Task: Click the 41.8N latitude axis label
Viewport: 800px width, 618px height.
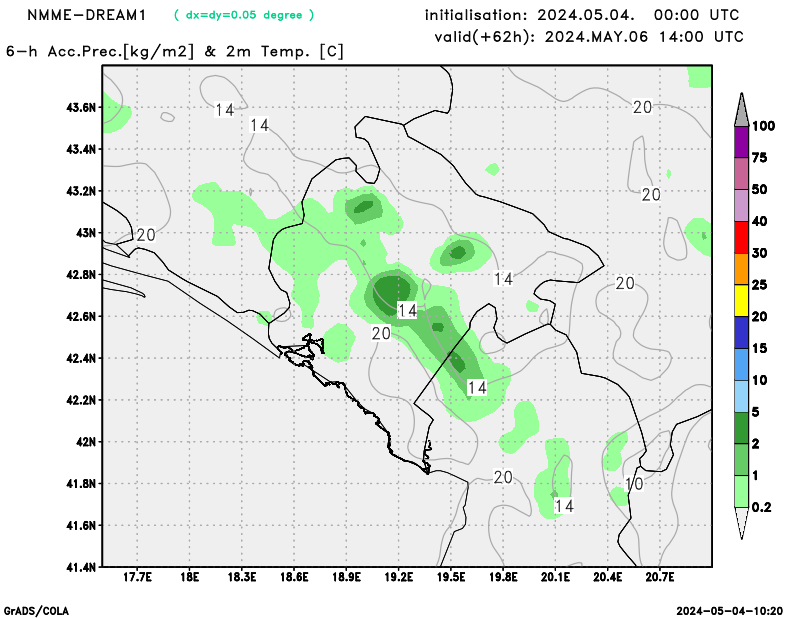Action: pyautogui.click(x=81, y=484)
